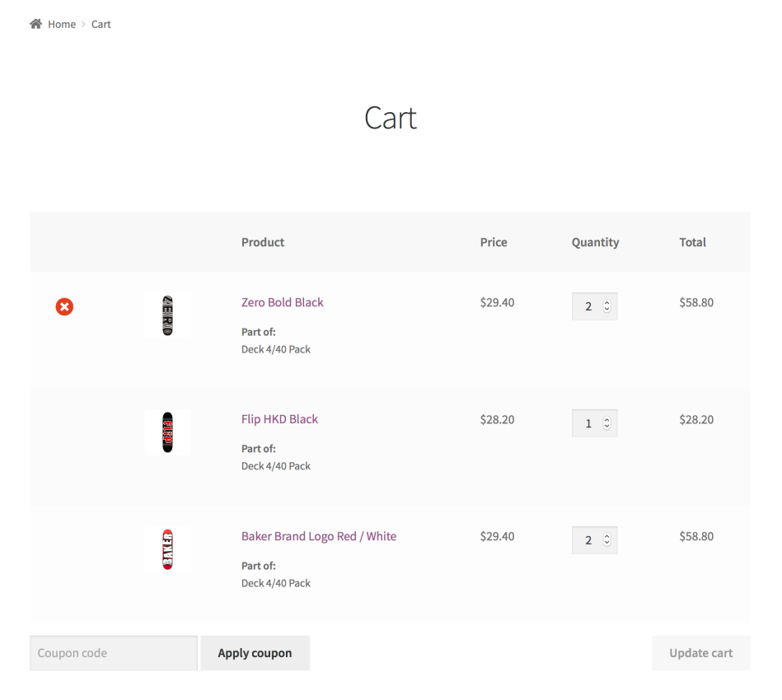Select the $28.20 price of Flip HKD Black

coord(497,420)
